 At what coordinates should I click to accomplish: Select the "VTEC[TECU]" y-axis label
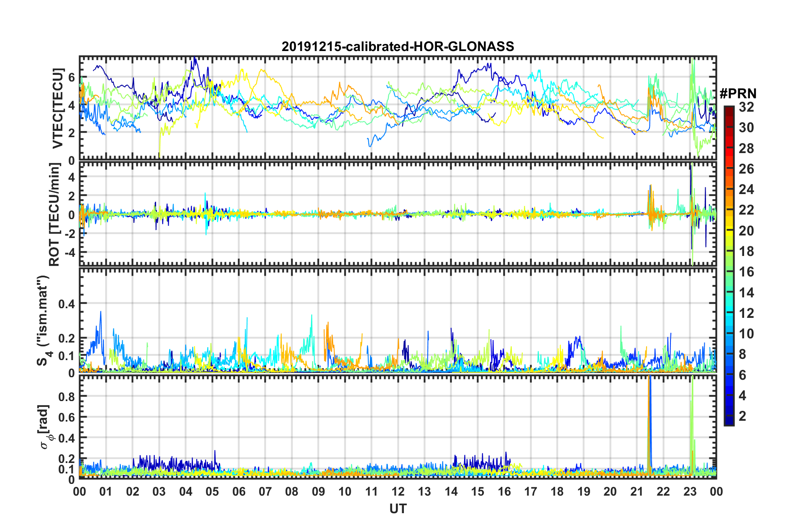pyautogui.click(x=58, y=108)
